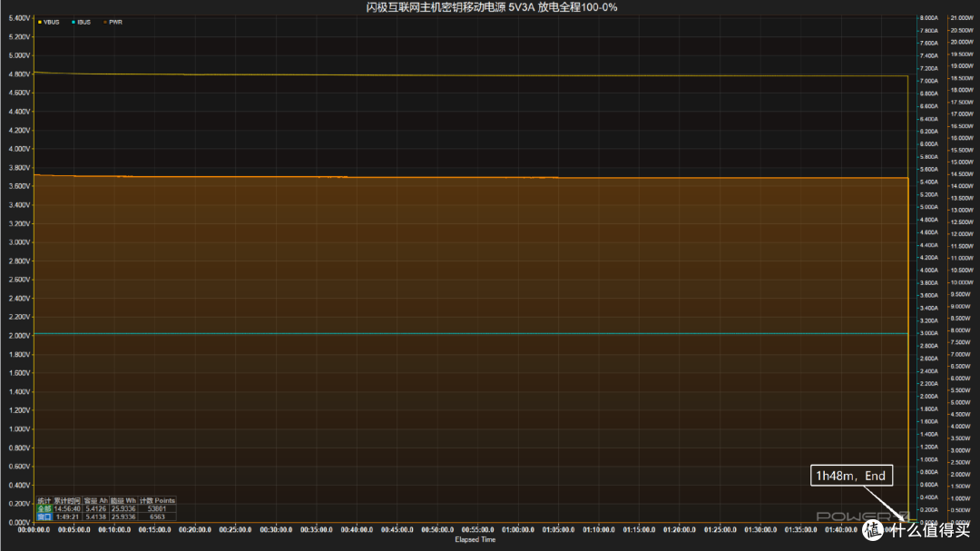
Task: Click the 01:00:00.0 mark on time axis
Action: (x=517, y=530)
